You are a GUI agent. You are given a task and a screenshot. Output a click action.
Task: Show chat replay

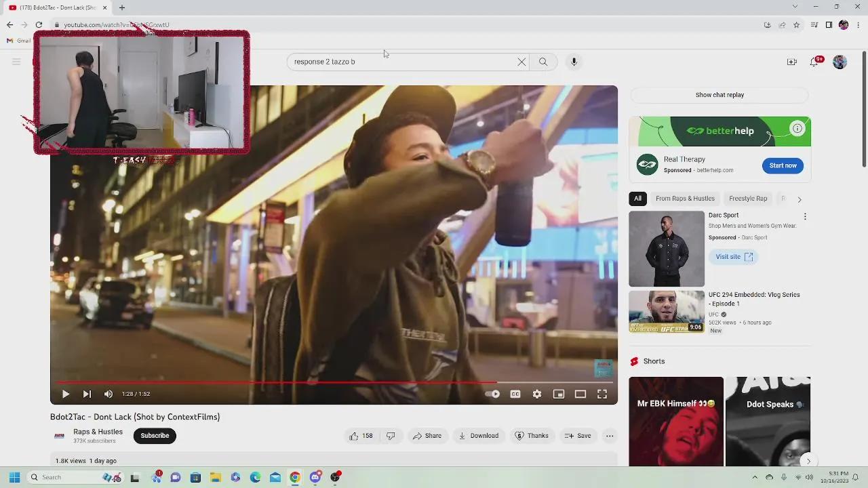click(x=719, y=95)
